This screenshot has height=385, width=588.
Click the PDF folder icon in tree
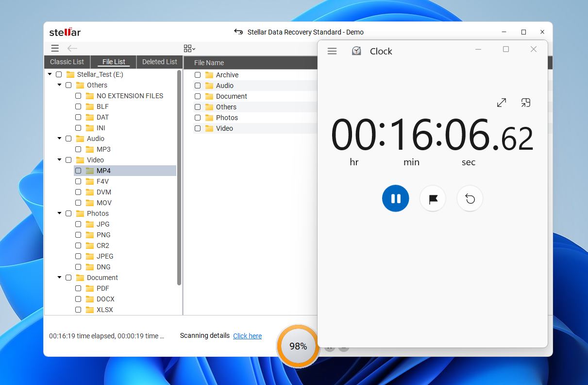coord(90,288)
